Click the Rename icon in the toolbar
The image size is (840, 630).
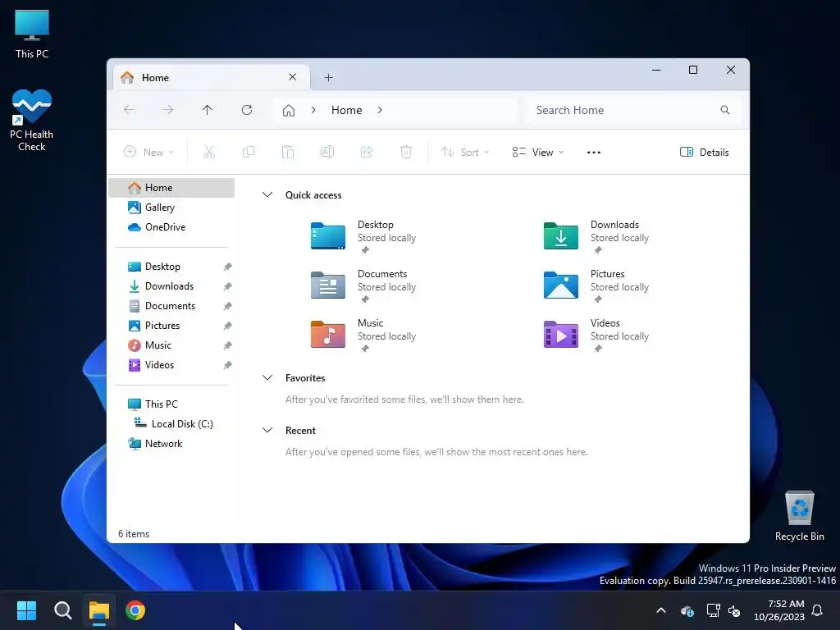pos(327,152)
